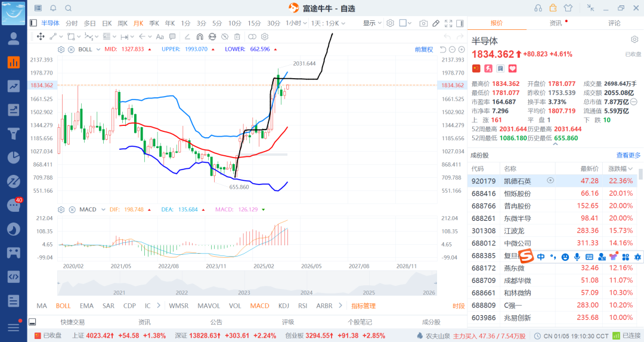The width and height of the screenshot is (644, 342).
Task: Click the 查看更多 link for constituents
Action: click(x=628, y=155)
